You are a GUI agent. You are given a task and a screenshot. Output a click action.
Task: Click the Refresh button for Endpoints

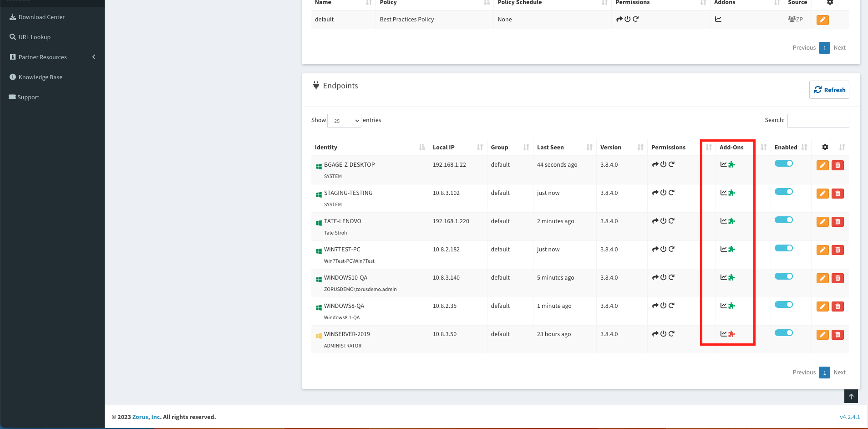[x=829, y=90]
